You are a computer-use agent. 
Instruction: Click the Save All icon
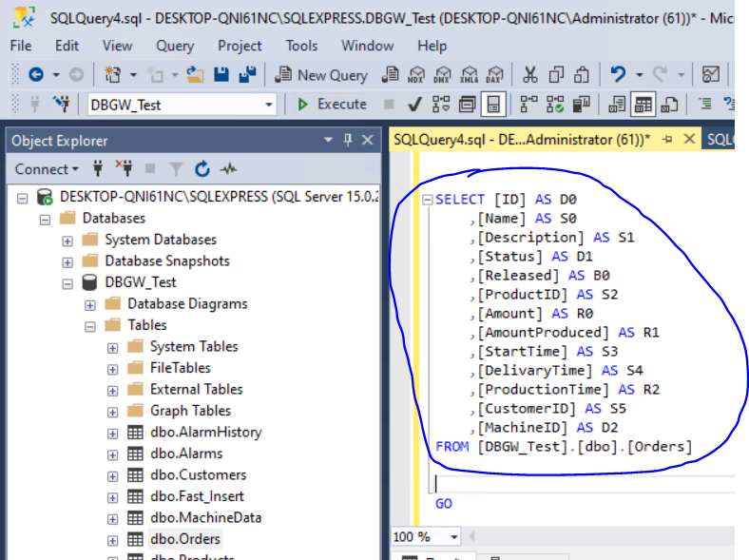[x=247, y=74]
